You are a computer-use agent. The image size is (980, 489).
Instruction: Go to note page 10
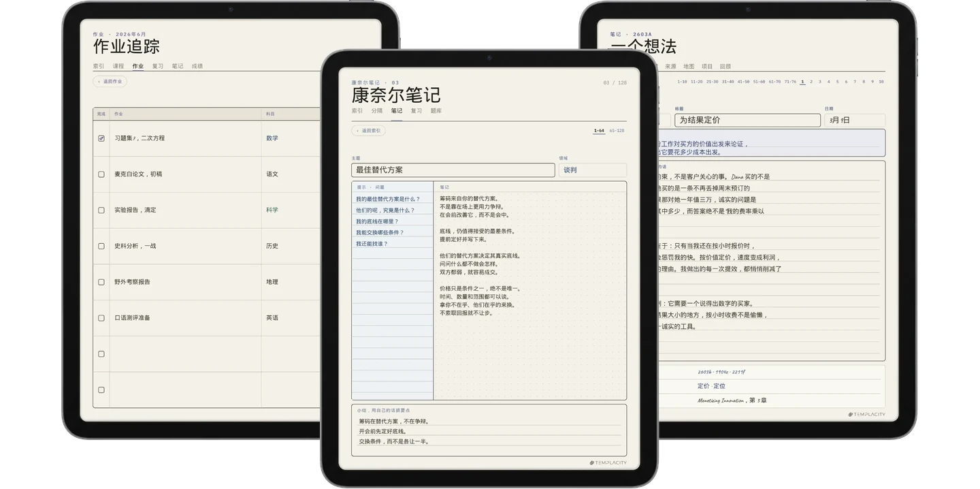click(881, 82)
